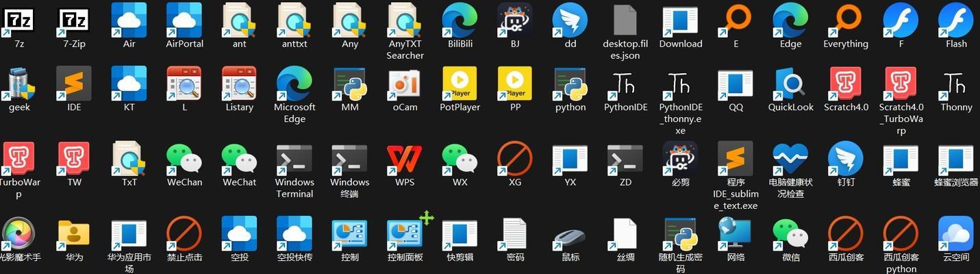The image size is (980, 274).
Task: Select the MM Python shortcut
Action: [350, 84]
